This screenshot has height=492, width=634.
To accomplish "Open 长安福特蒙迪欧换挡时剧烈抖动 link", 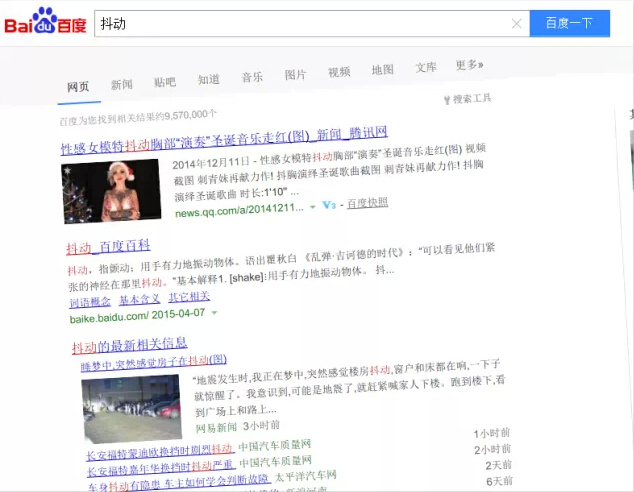I will point(159,452).
